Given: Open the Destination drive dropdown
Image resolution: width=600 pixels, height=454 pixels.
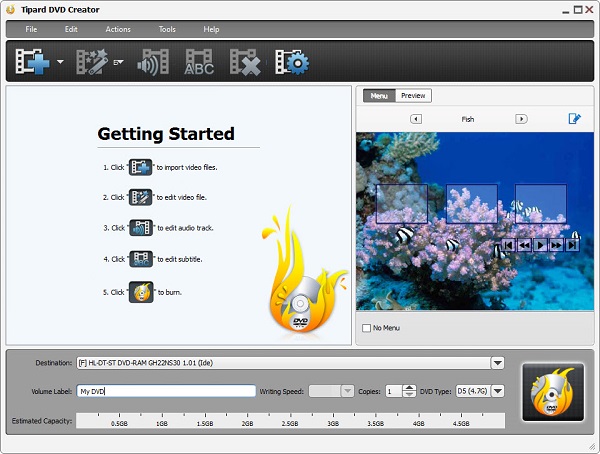Looking at the screenshot, I should tap(497, 362).
